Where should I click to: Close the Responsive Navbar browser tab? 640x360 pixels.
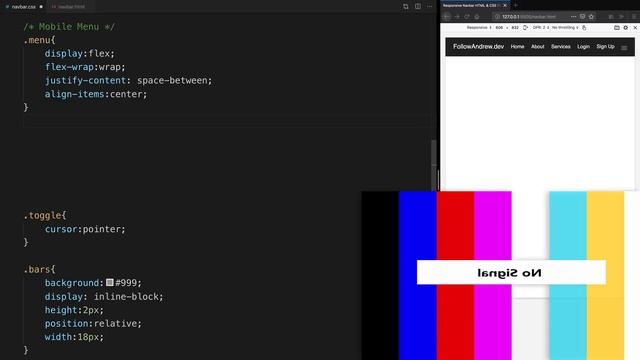point(505,6)
